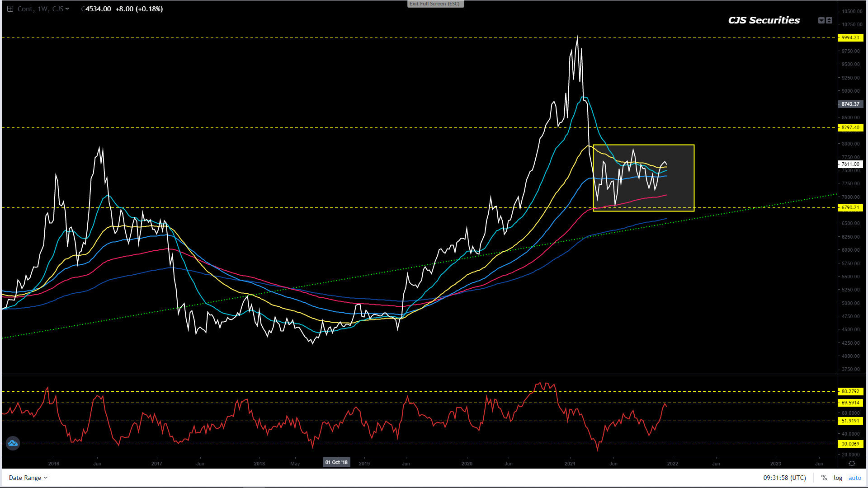Click the plus box icon beside symbol title
Viewport: 868px width, 488px height.
tap(10, 9)
